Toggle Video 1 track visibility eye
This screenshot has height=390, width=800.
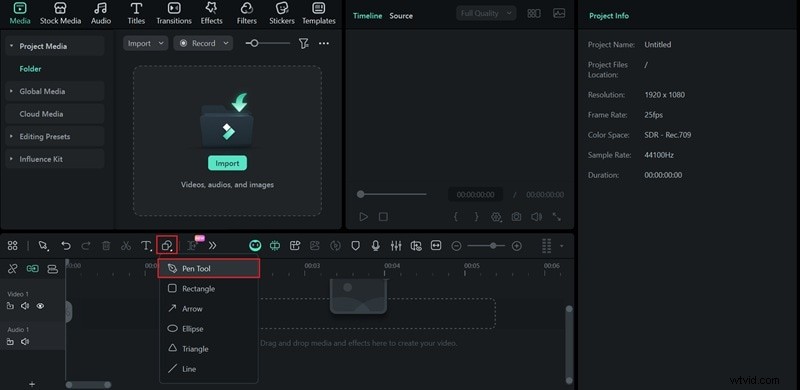pos(40,306)
